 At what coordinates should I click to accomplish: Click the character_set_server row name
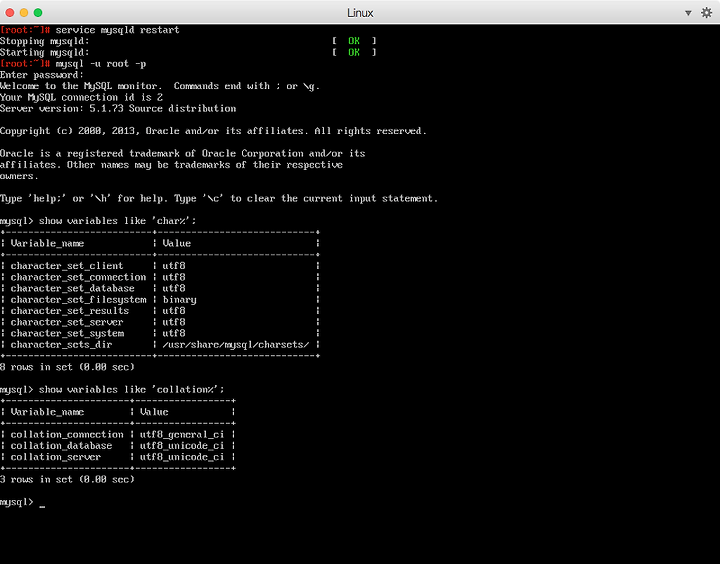[x=67, y=322]
